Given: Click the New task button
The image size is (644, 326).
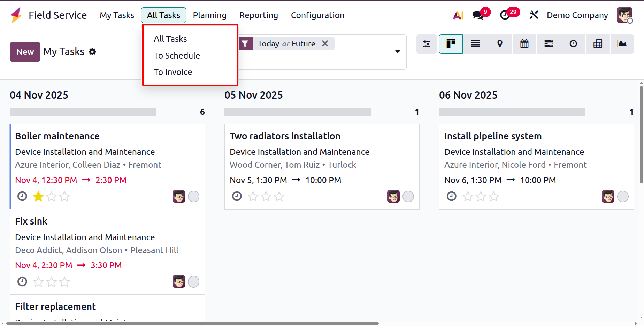Looking at the screenshot, I should [25, 52].
